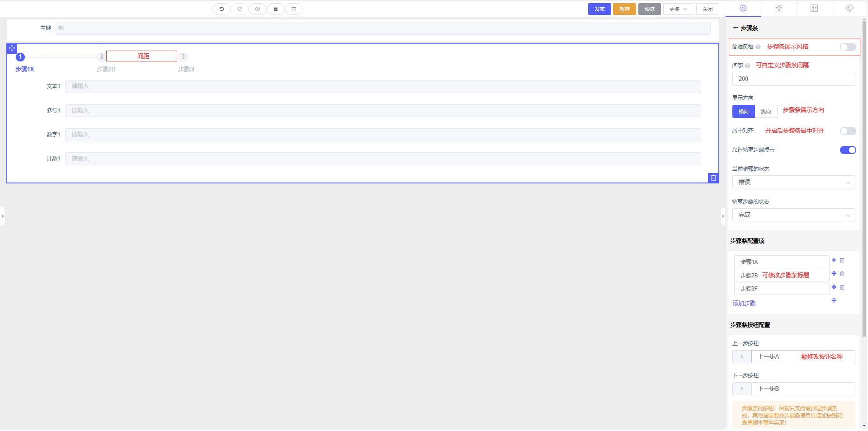Delete the 步骤2B step item
The width and height of the screenshot is (868, 431).
pos(842,274)
